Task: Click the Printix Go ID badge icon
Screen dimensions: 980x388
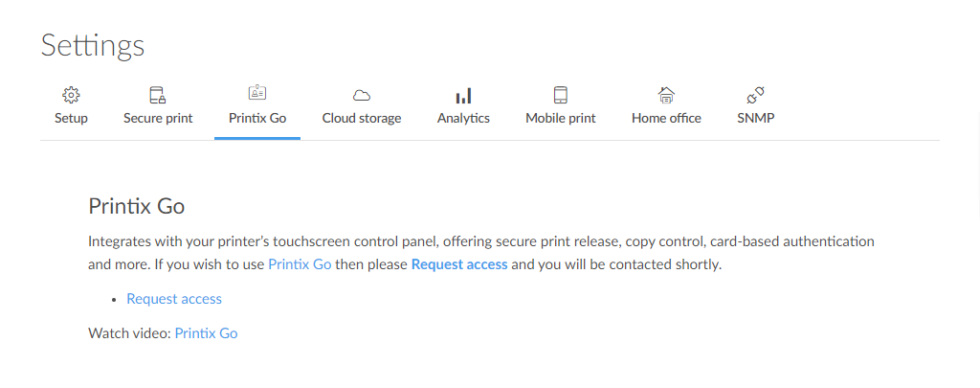Action: tap(257, 93)
